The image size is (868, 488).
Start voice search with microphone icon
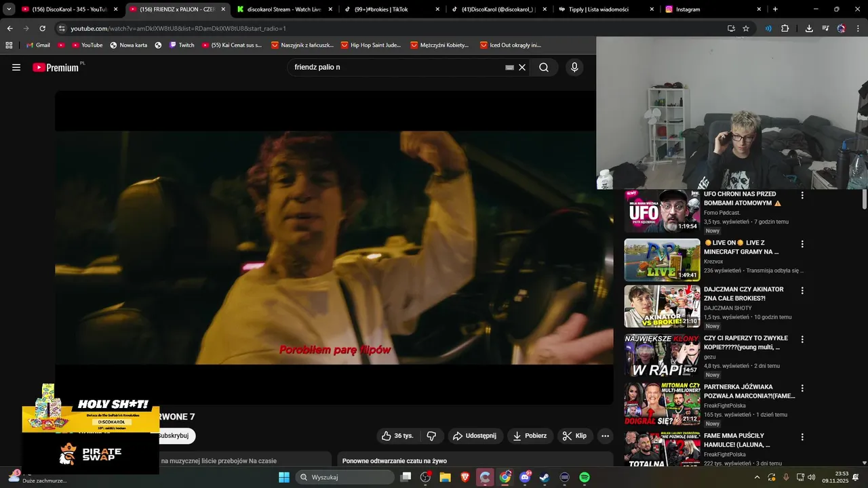(x=574, y=67)
